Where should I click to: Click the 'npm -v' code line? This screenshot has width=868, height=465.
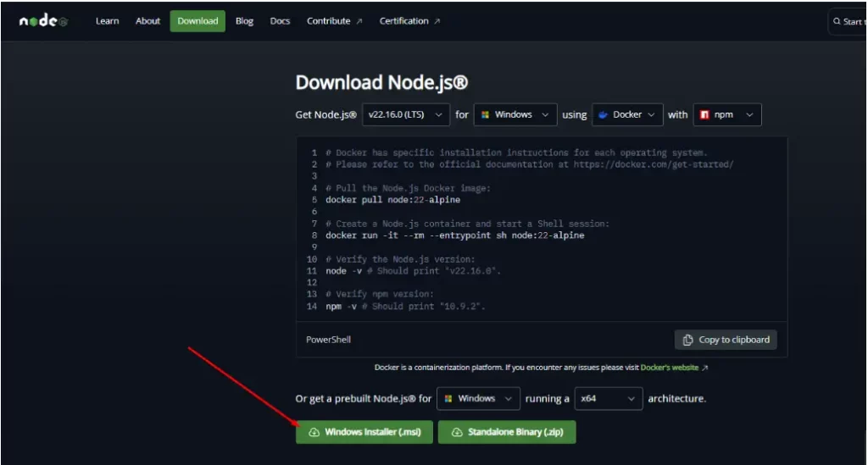[404, 307]
